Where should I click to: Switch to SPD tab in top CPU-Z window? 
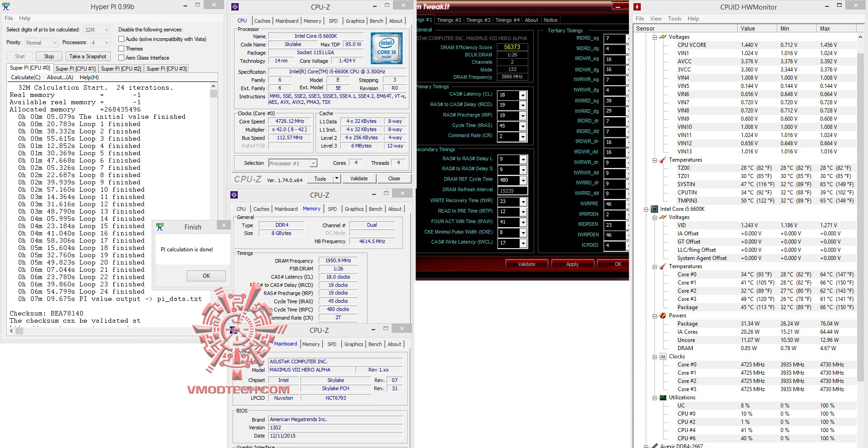tap(333, 21)
